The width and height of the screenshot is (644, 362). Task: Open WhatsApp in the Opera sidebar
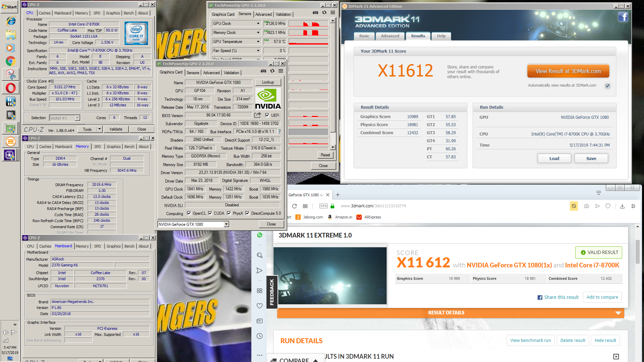click(260, 235)
